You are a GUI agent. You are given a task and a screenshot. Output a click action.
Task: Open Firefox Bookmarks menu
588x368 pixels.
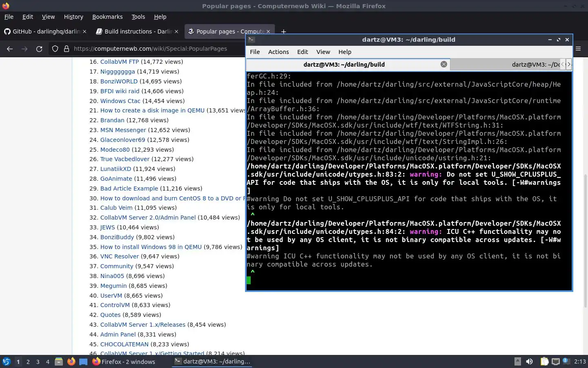point(107,17)
